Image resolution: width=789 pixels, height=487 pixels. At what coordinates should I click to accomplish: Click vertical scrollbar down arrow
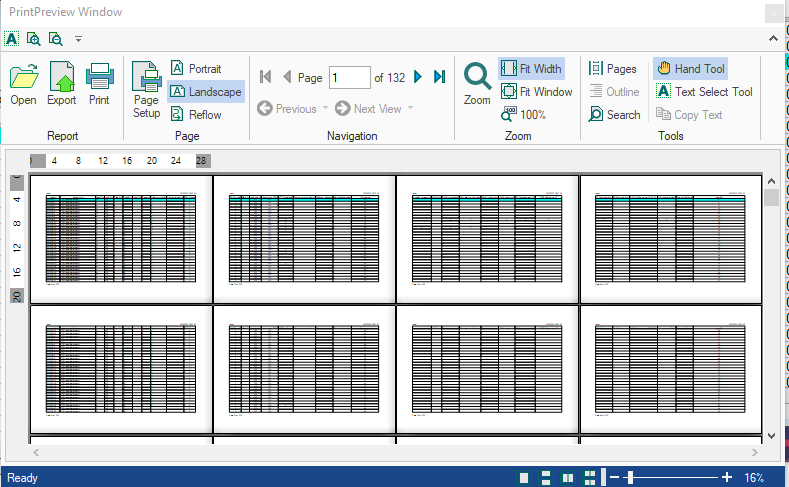(x=771, y=436)
